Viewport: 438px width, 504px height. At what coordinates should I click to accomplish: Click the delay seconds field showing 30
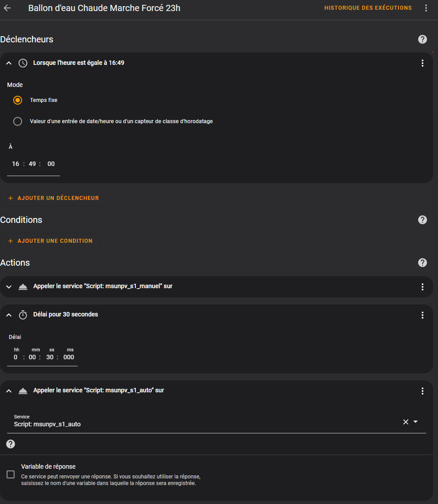click(x=50, y=357)
